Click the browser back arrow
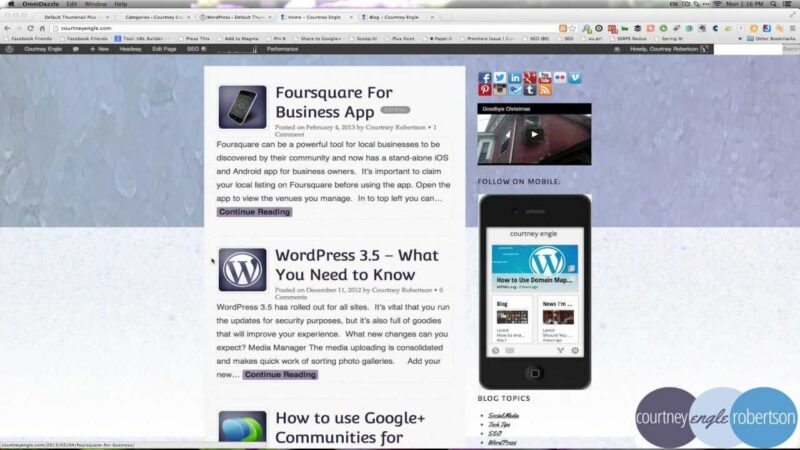 point(7,28)
